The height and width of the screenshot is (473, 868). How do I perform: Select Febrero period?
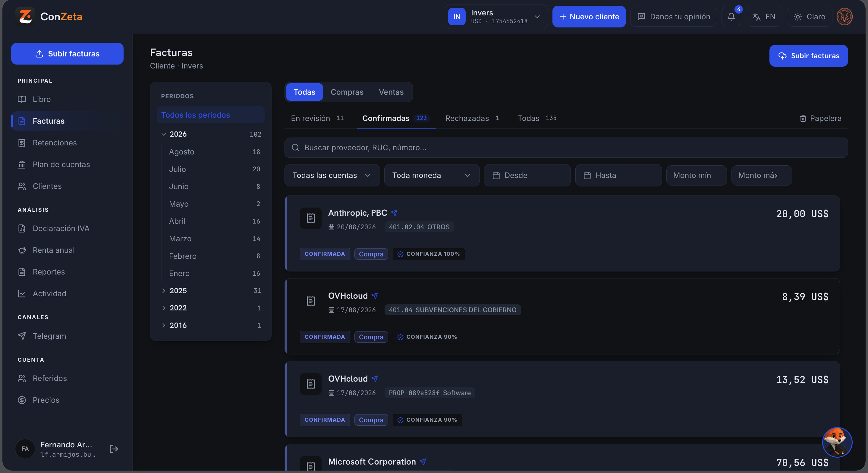tap(214, 256)
